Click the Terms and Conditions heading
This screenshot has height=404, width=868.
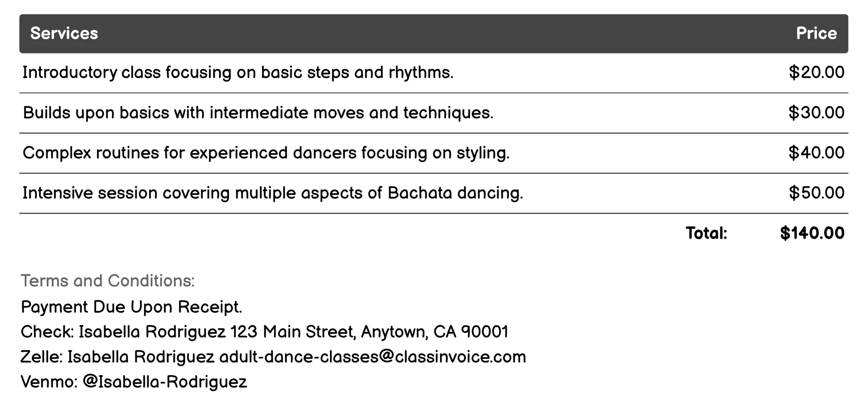click(107, 281)
